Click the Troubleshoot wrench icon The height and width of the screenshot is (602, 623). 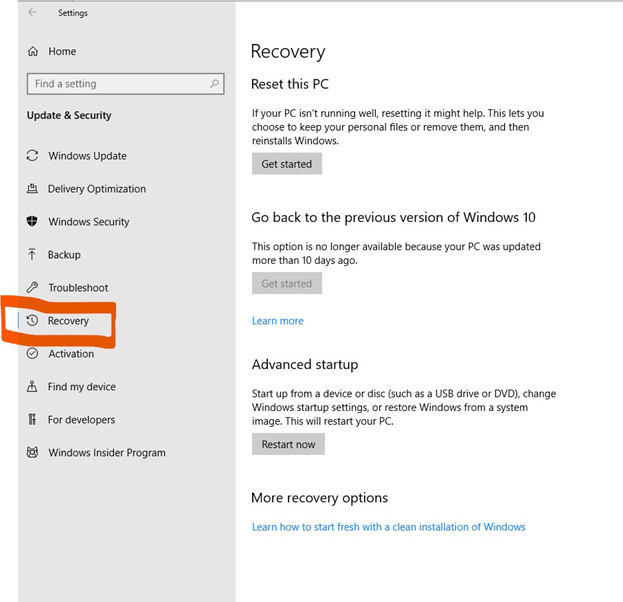tap(33, 287)
